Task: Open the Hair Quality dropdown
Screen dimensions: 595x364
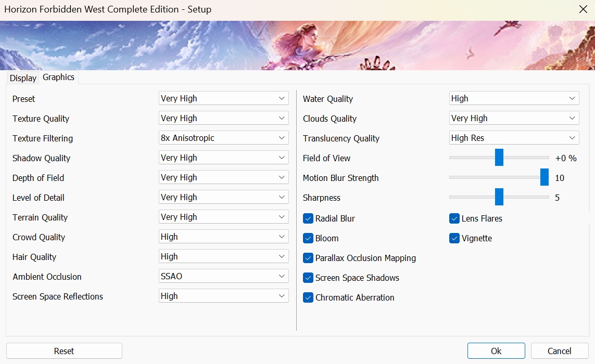Action: point(223,256)
